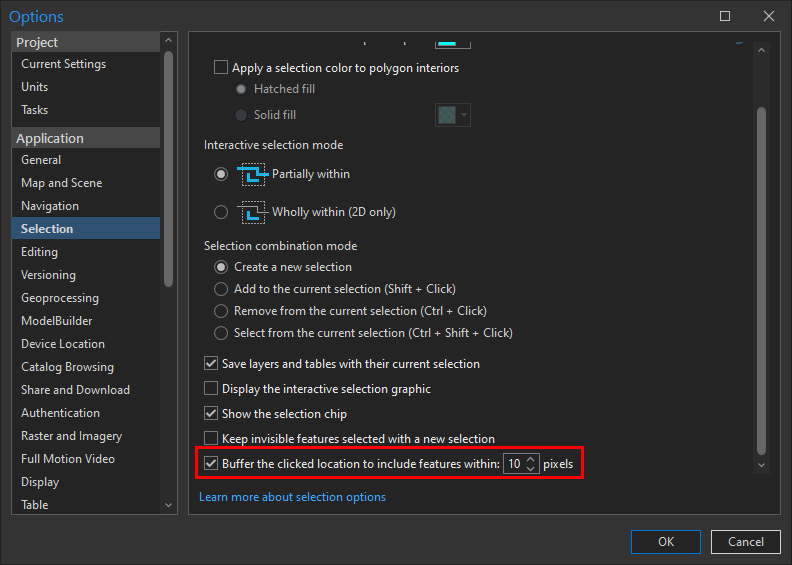Click the Wholly within (2D only) icon

[x=253, y=212]
